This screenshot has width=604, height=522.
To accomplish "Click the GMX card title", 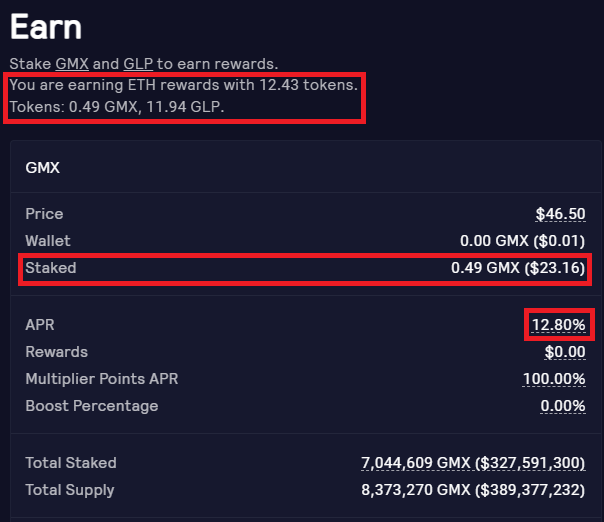I will [42, 168].
